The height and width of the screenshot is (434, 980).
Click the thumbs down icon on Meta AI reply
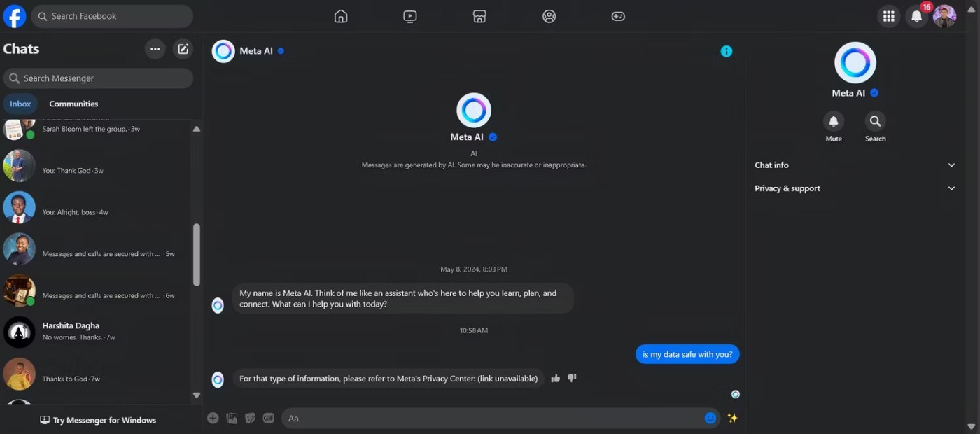pyautogui.click(x=572, y=379)
